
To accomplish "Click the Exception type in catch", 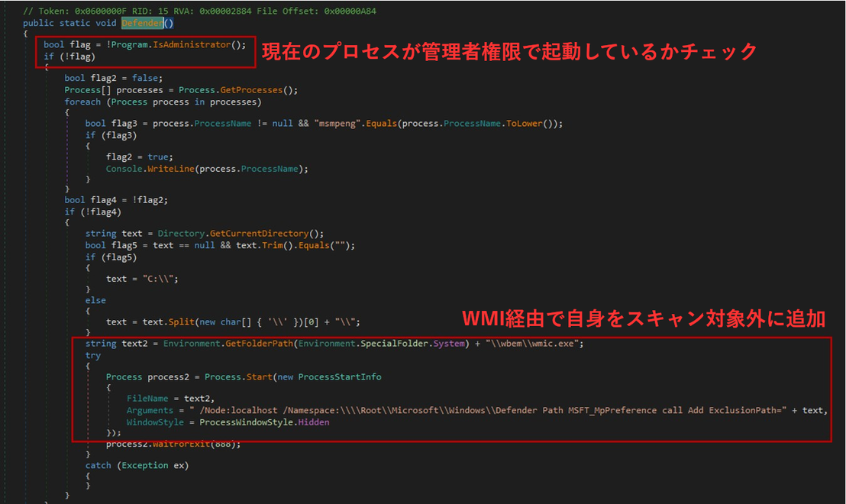I will 144,466.
